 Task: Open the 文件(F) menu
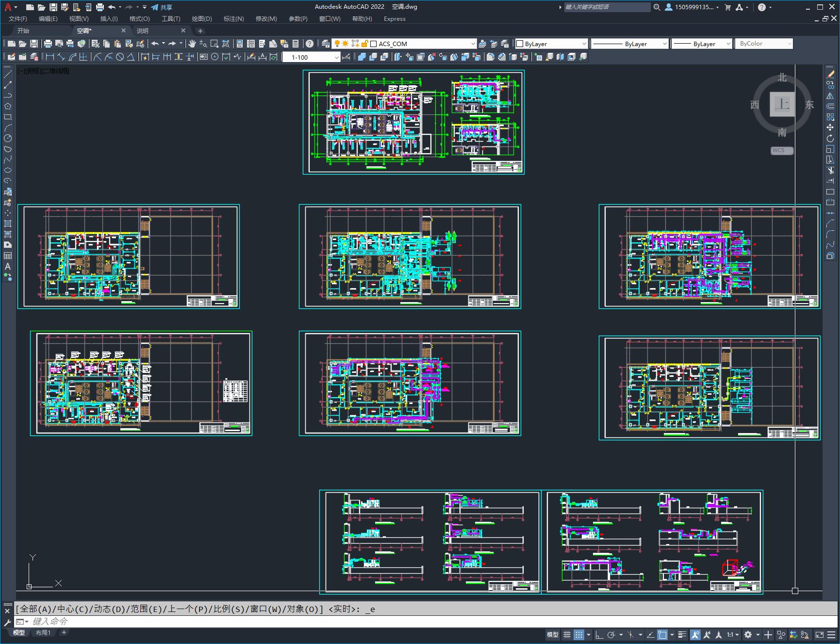point(18,19)
